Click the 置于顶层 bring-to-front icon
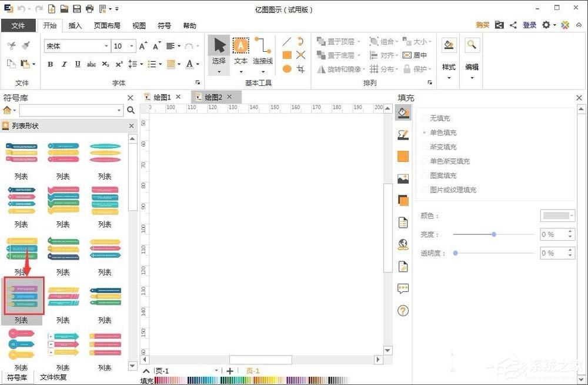This screenshot has height=385, width=588. point(320,41)
